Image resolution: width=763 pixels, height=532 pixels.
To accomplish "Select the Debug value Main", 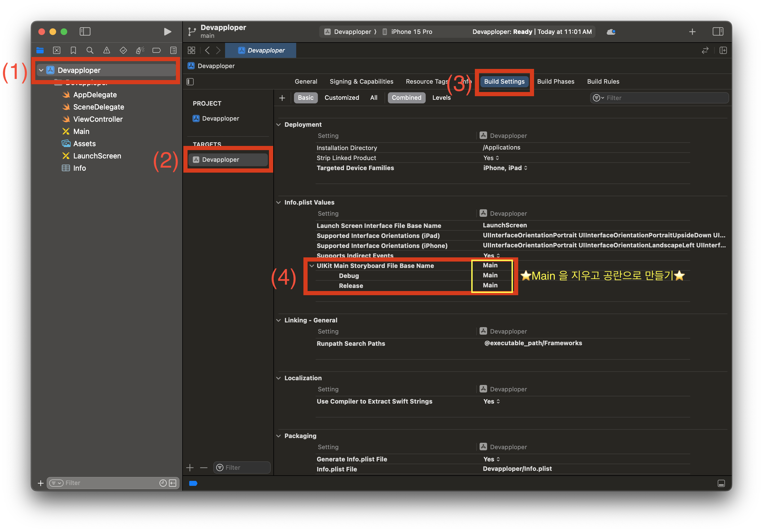I will pos(490,275).
